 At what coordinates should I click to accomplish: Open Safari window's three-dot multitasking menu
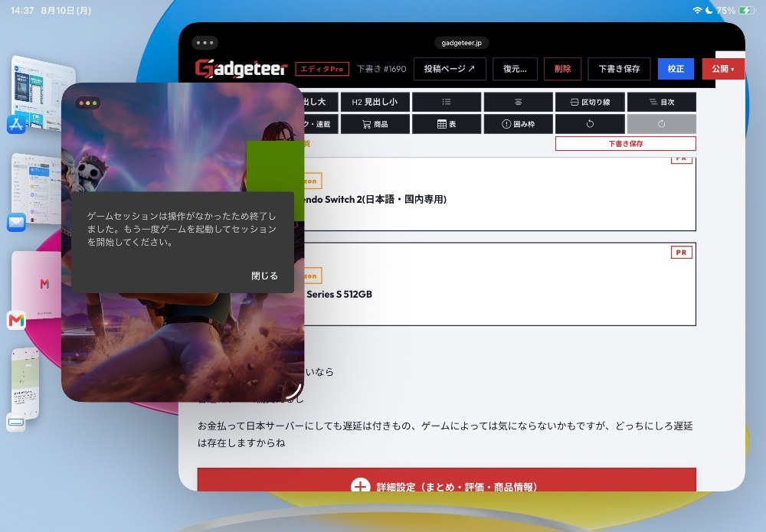205,43
